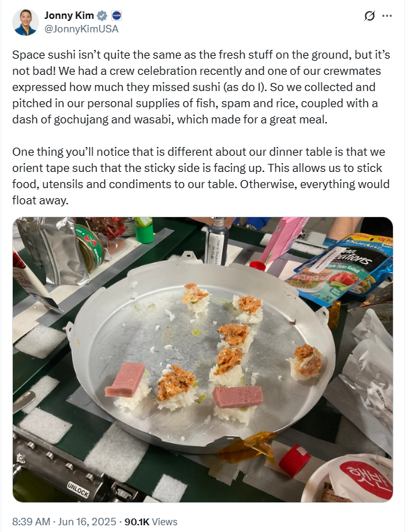
Task: Click the UNLOCK label in the photo
Action: click(78, 489)
